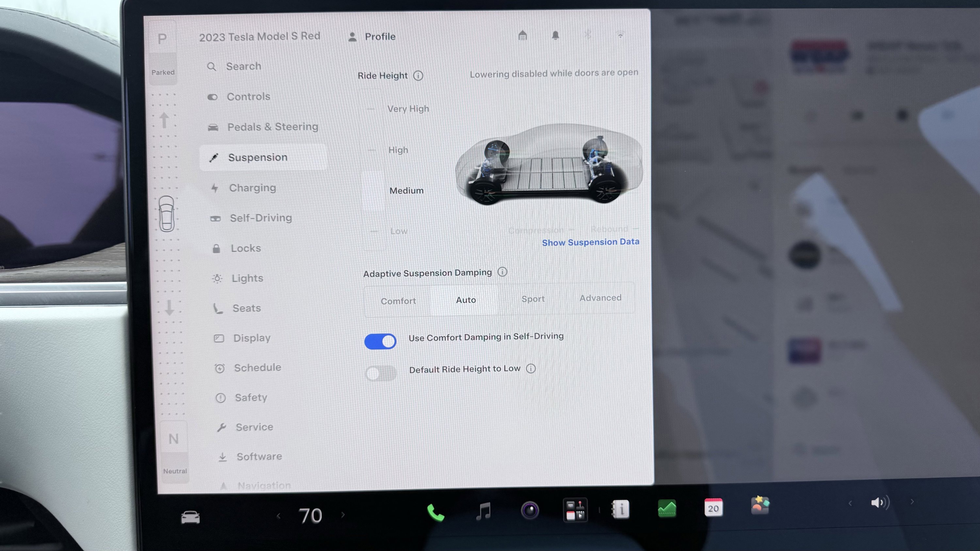Lower volume with left chevron
The height and width of the screenshot is (551, 980).
(850, 503)
